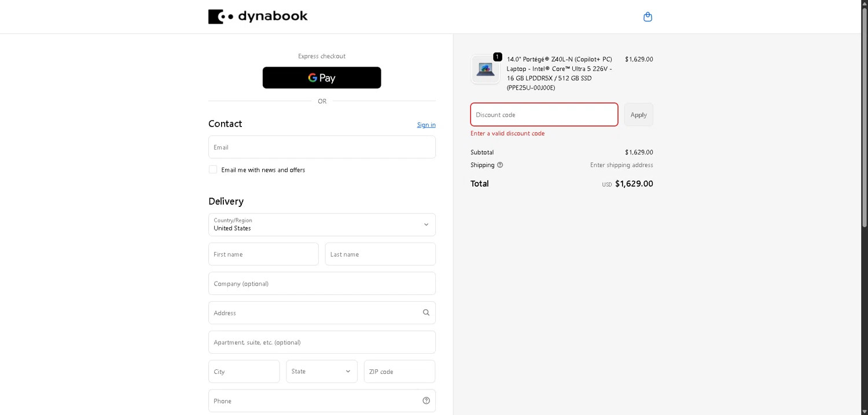This screenshot has width=868, height=415.
Task: Select the Apartment, suite, etc. field
Action: [x=322, y=342]
